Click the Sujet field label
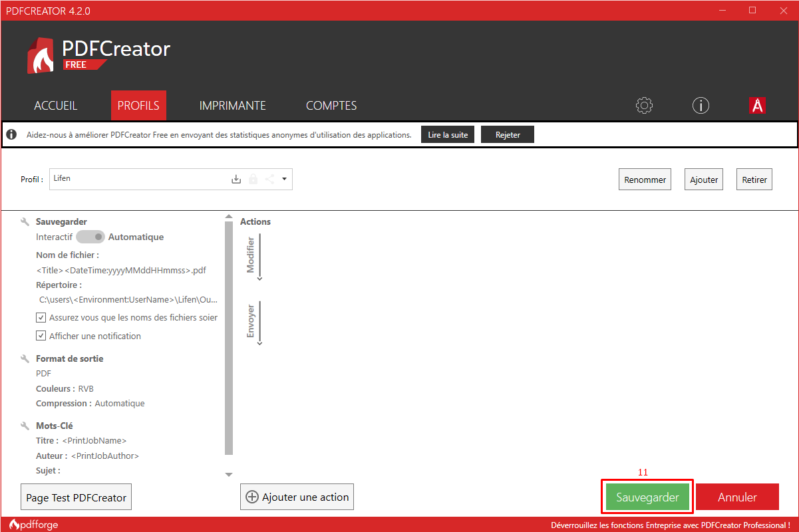Screen dimensions: 799x532 click(48, 470)
